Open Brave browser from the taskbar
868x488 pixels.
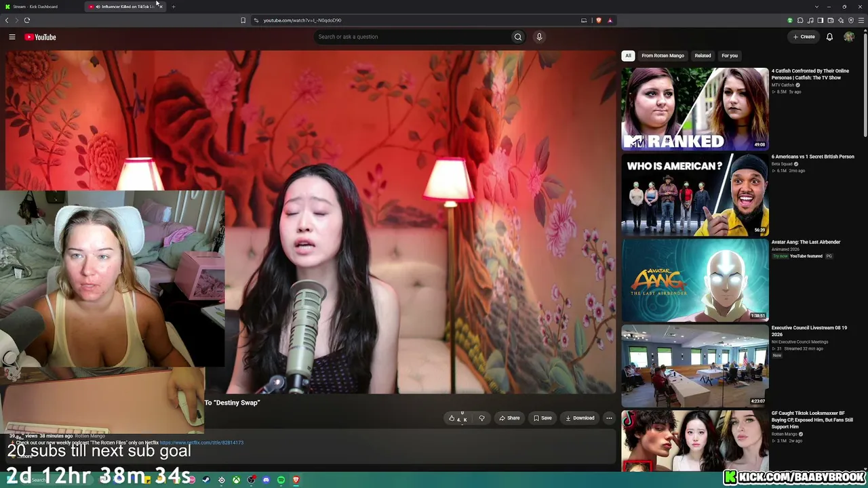click(296, 480)
